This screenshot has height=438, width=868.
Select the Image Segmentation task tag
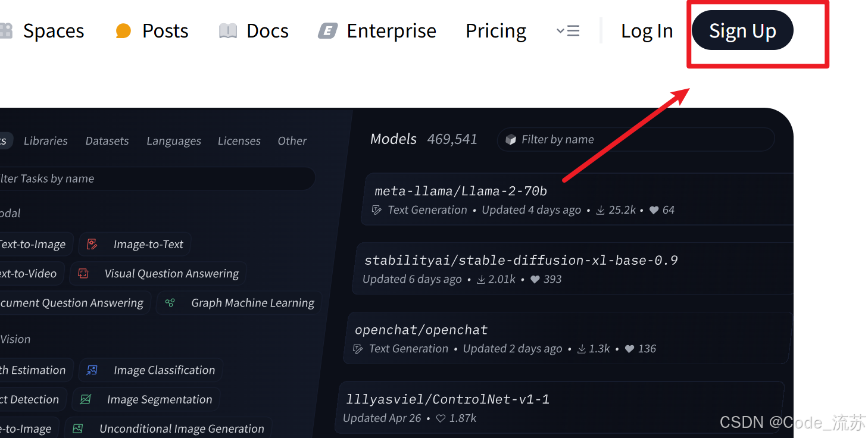click(146, 399)
